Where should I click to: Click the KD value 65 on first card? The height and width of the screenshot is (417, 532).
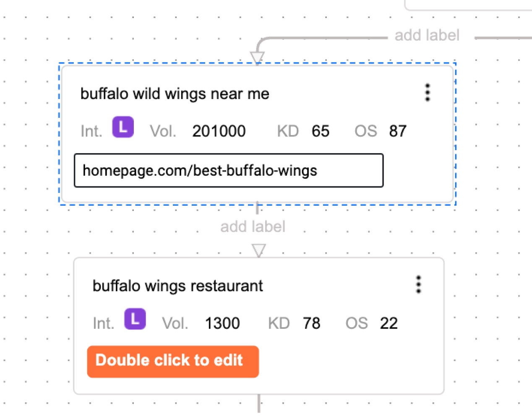(x=321, y=131)
